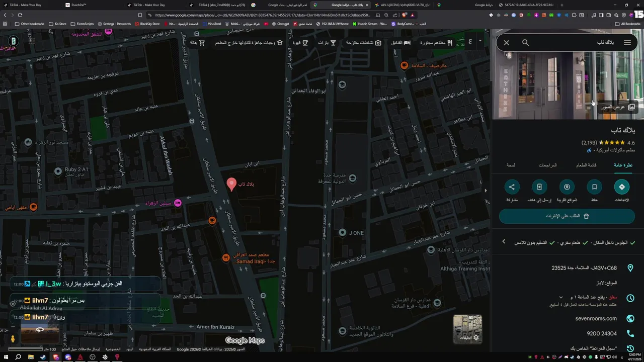Click the privacy link (الخصوصية) in footer
The height and width of the screenshot is (362, 644).
click(x=113, y=349)
